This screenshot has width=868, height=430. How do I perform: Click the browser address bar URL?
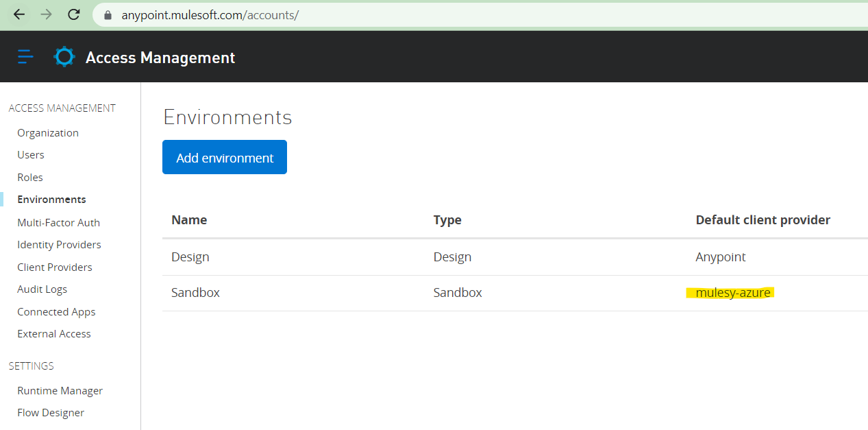210,15
